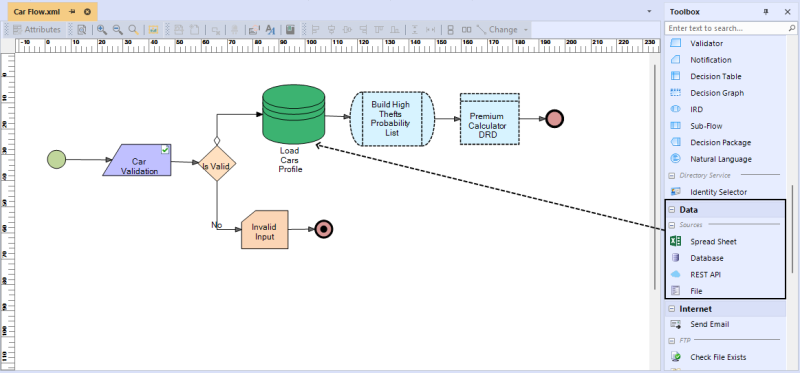This screenshot has width=800, height=373.
Task: Click the Toolbox search magnifier icon
Action: click(791, 28)
